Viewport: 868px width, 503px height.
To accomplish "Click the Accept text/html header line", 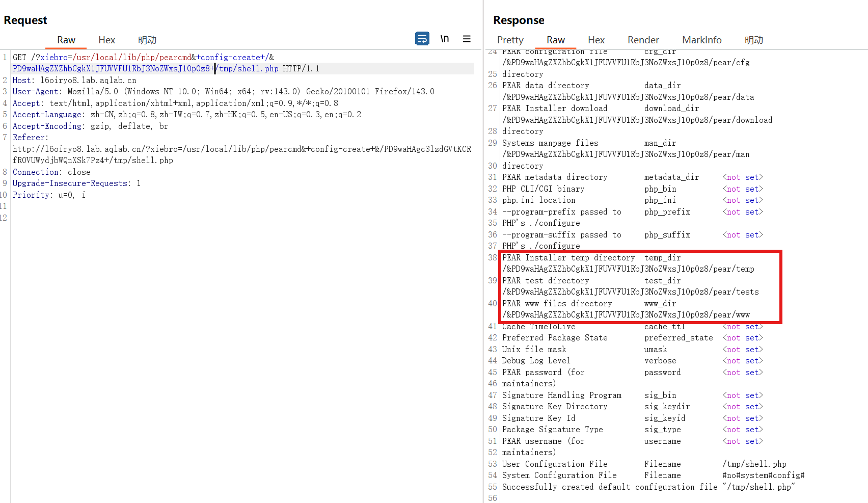I will [x=175, y=103].
